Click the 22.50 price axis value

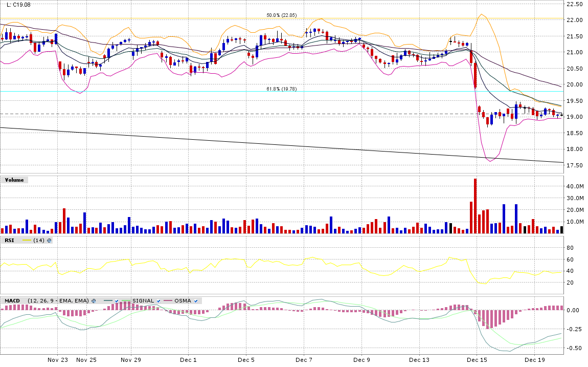[575, 4]
